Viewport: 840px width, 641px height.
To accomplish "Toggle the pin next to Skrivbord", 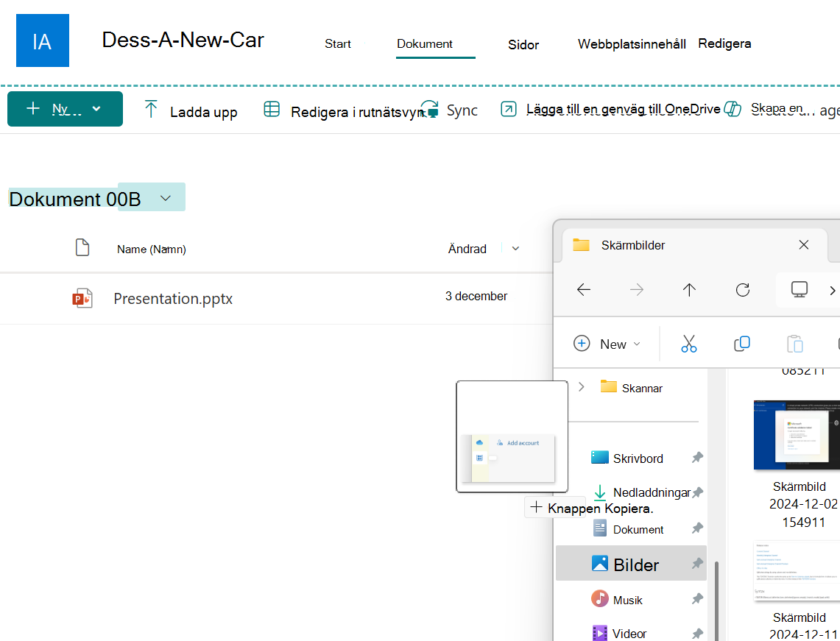I will 697,458.
